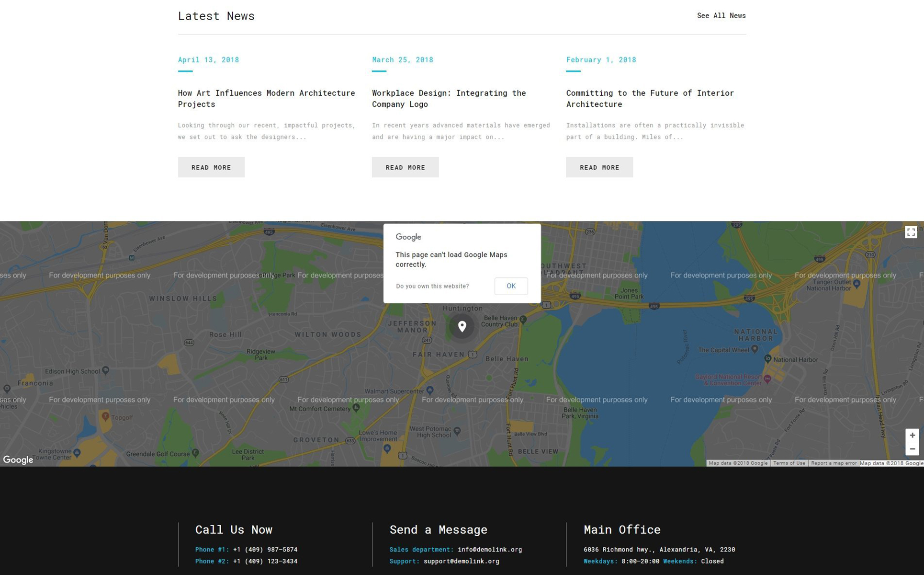Screen dimensions: 924x575
Task: Dismiss the Google Maps error with OK
Action: click(x=511, y=286)
